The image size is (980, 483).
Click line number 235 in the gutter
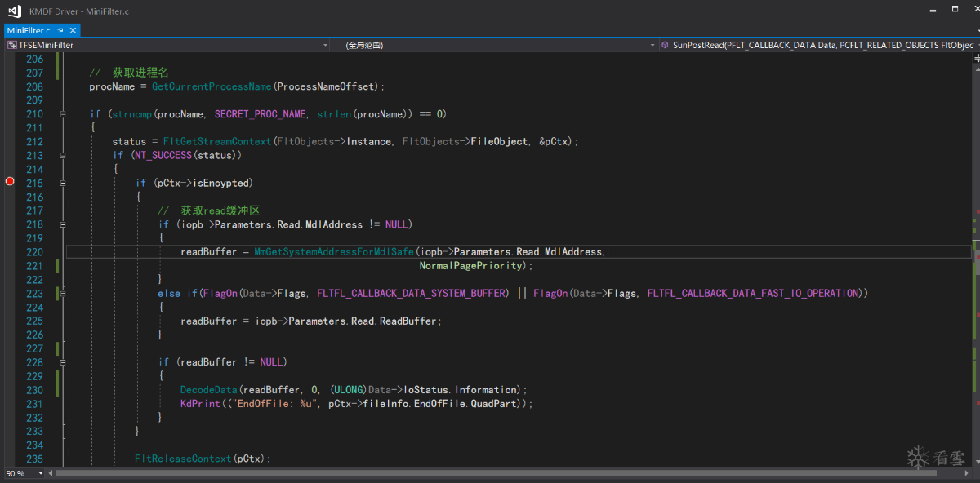(34, 459)
